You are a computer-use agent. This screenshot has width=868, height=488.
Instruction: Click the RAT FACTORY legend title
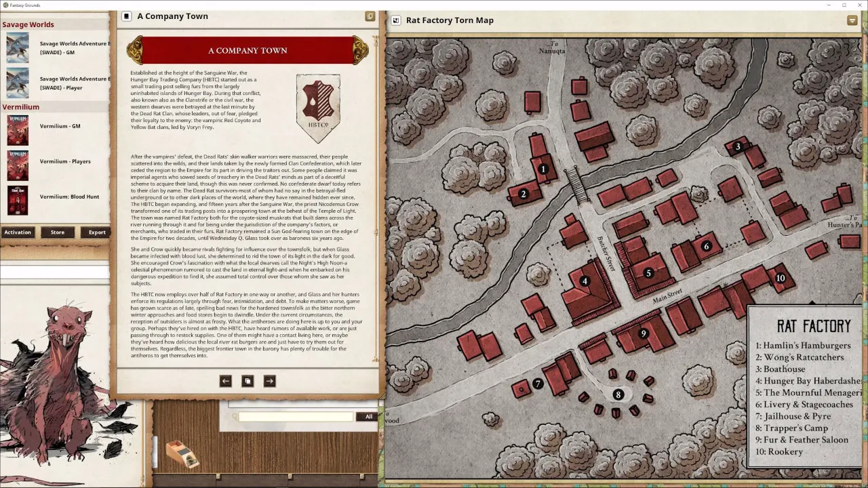tap(814, 326)
